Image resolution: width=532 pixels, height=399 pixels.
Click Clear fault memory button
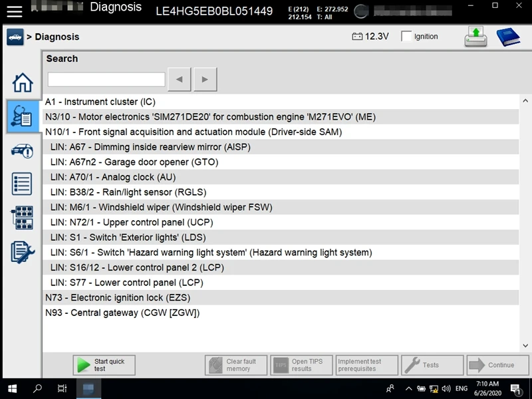click(236, 365)
